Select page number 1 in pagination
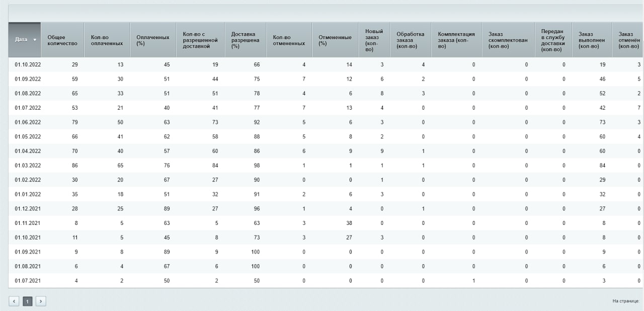 (28, 301)
